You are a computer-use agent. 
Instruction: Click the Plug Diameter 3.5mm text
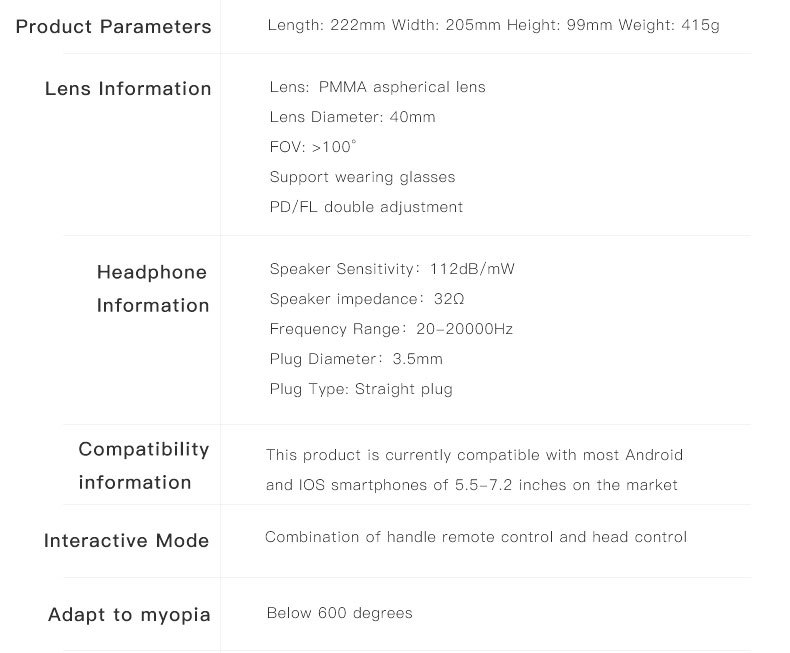pyautogui.click(x=356, y=359)
